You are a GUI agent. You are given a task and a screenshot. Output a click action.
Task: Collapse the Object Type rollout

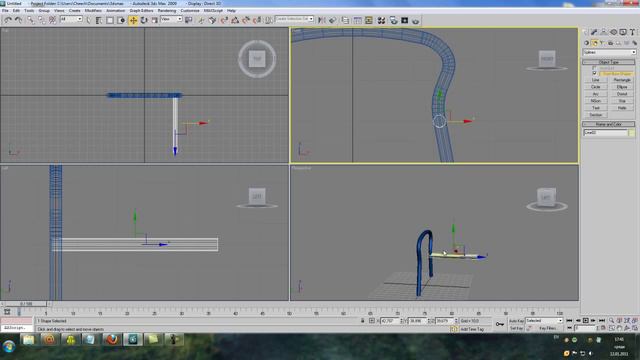point(609,62)
